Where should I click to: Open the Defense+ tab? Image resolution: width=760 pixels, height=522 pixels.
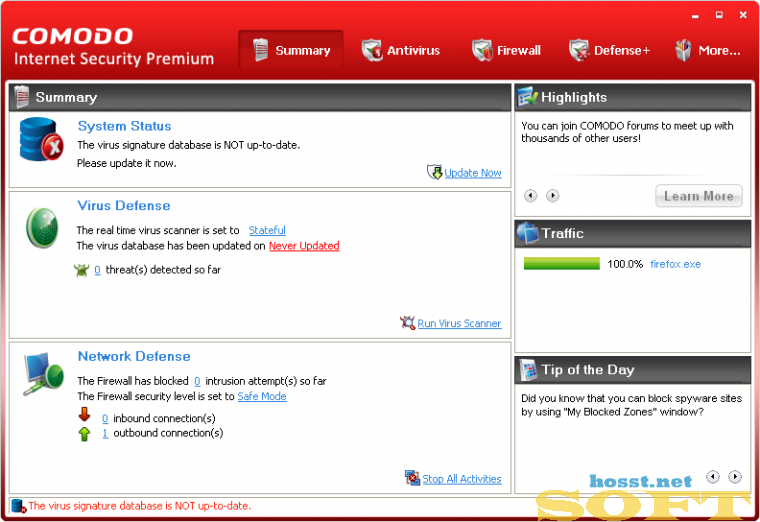pos(609,50)
